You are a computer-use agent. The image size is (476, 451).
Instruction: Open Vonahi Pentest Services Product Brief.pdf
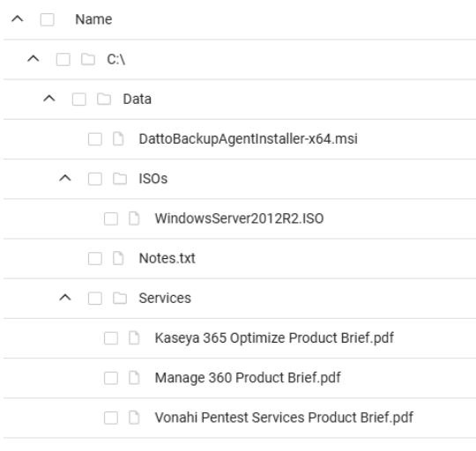tap(284, 418)
